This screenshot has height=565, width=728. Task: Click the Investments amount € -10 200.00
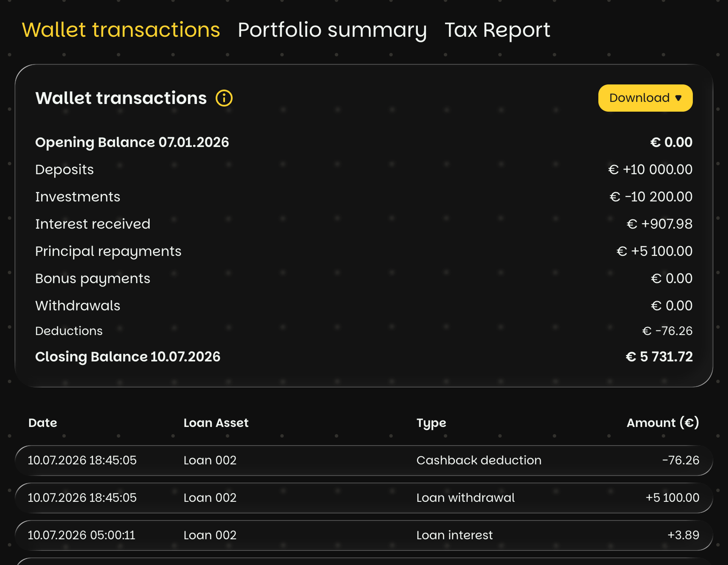coord(651,197)
